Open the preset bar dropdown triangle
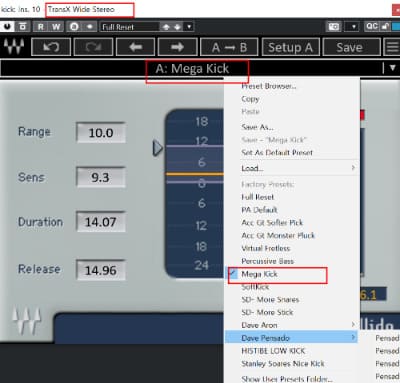Viewport: 400px width, 383px height. 393,68
